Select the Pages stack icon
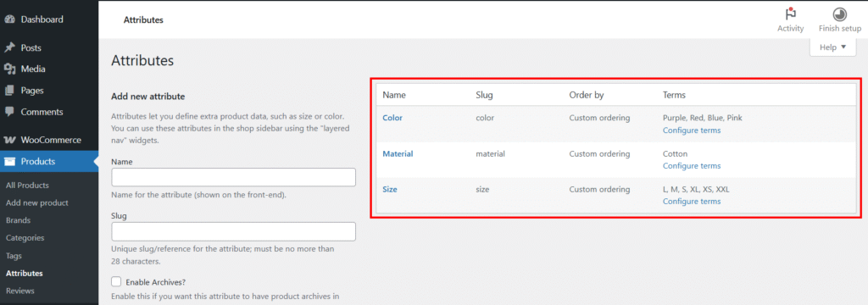Screen dimensions: 868x305 [x=9, y=90]
